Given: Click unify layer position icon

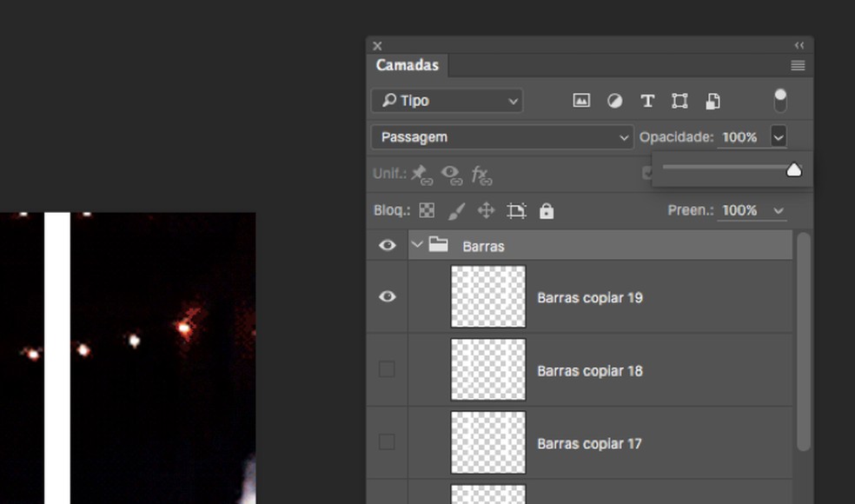Looking at the screenshot, I should click(421, 175).
